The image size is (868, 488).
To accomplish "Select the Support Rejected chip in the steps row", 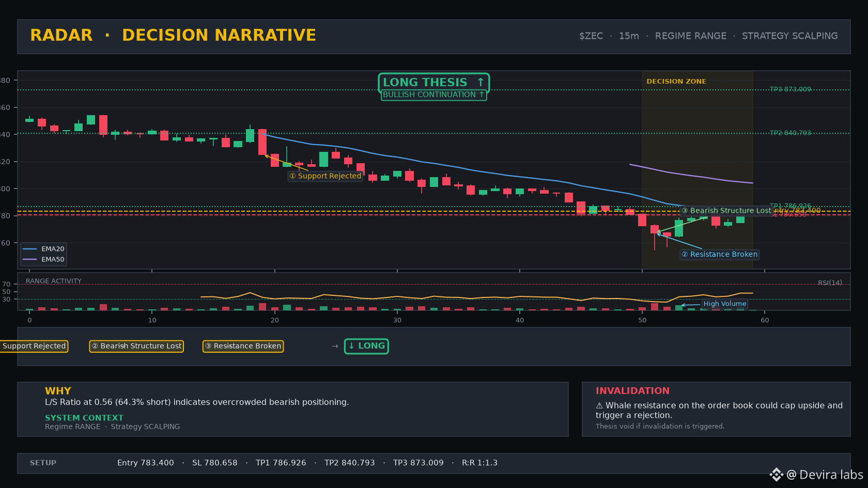I will (x=34, y=346).
